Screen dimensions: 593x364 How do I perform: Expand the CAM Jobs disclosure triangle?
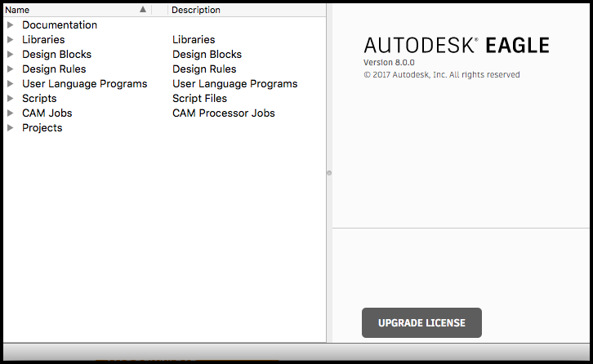(11, 113)
